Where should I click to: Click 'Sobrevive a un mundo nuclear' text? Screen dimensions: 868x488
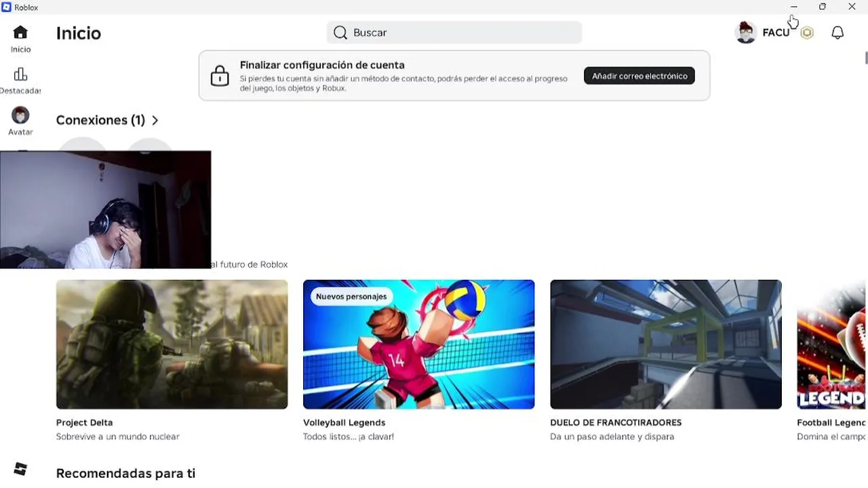click(x=118, y=436)
